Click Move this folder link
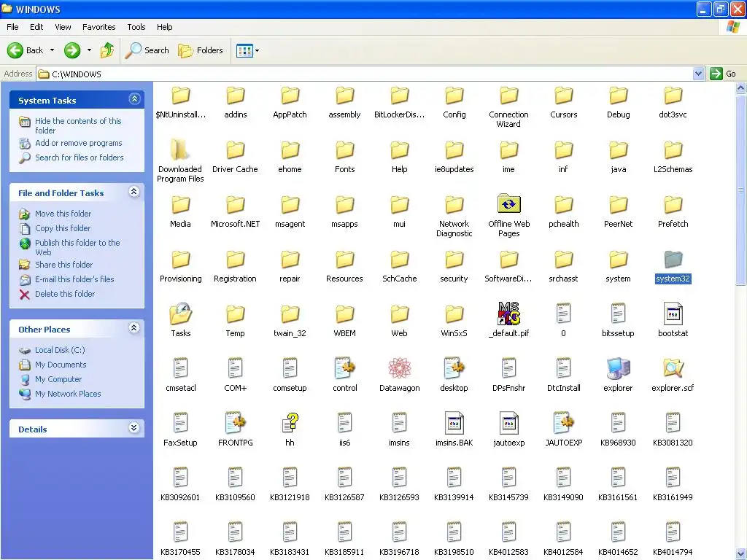Image resolution: width=747 pixels, height=560 pixels. [63, 214]
